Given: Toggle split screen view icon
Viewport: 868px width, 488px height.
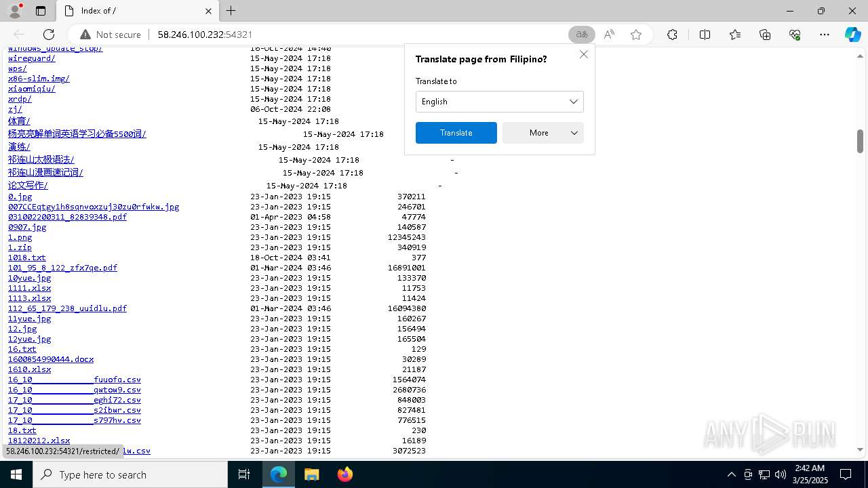Looking at the screenshot, I should point(705,35).
